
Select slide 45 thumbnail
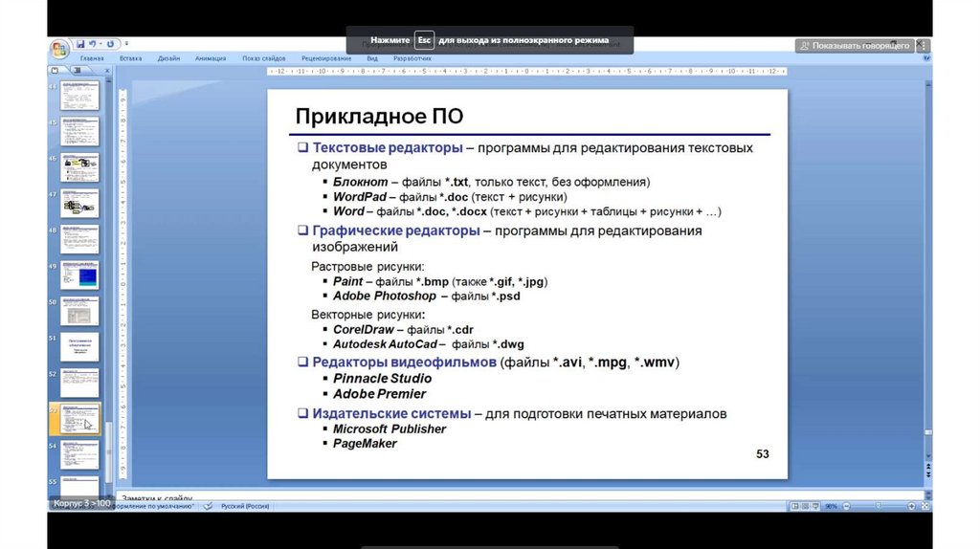pyautogui.click(x=79, y=131)
